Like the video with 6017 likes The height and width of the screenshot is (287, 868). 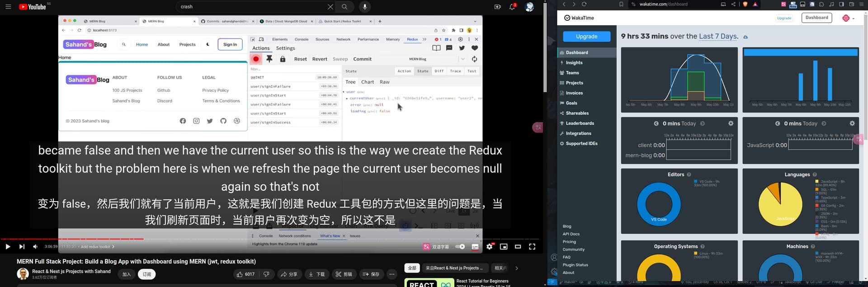(x=245, y=274)
